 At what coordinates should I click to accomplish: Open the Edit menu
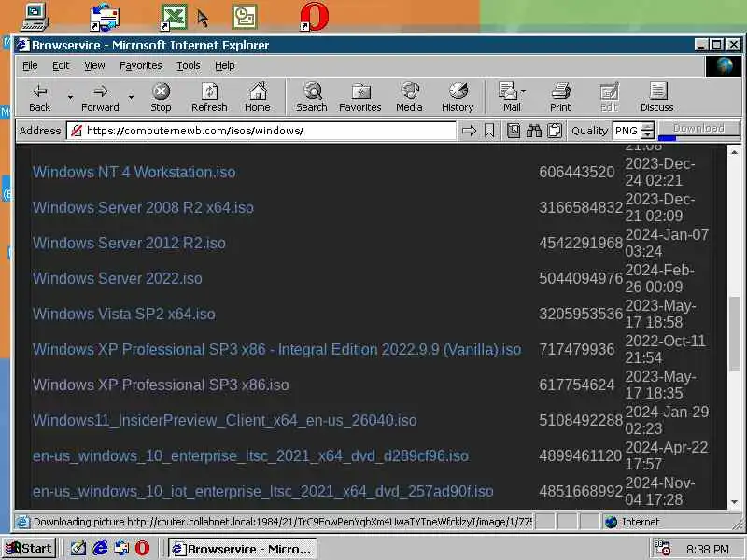pos(61,65)
